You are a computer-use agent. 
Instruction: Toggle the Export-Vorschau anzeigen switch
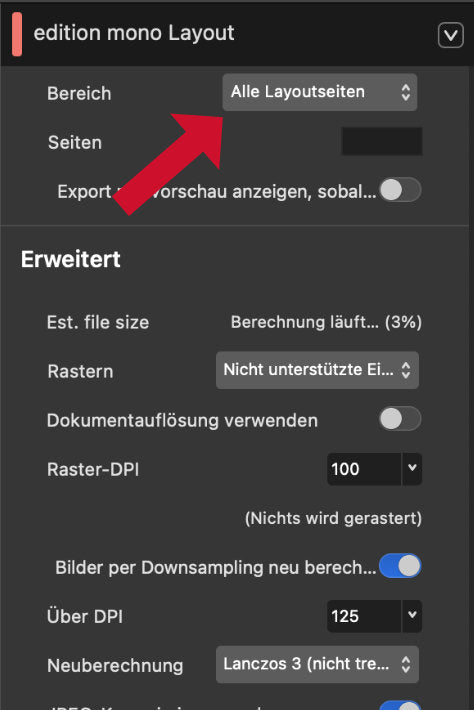(400, 190)
